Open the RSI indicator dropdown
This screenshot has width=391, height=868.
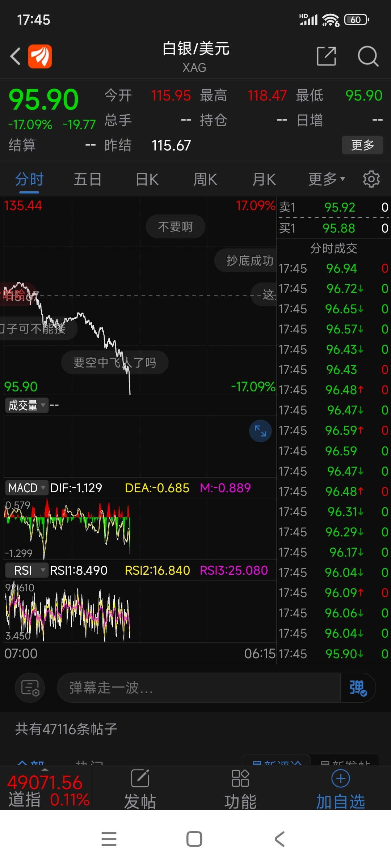tap(27, 570)
